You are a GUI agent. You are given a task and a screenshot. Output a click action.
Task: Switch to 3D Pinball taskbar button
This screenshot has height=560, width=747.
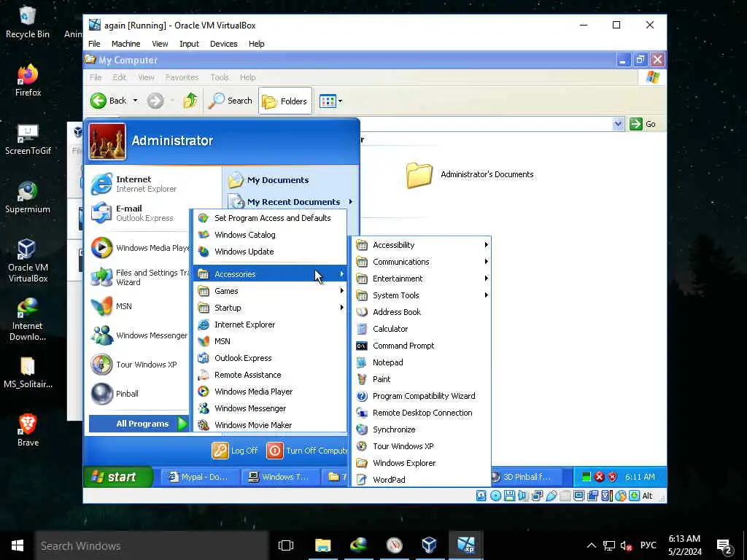tap(527, 477)
